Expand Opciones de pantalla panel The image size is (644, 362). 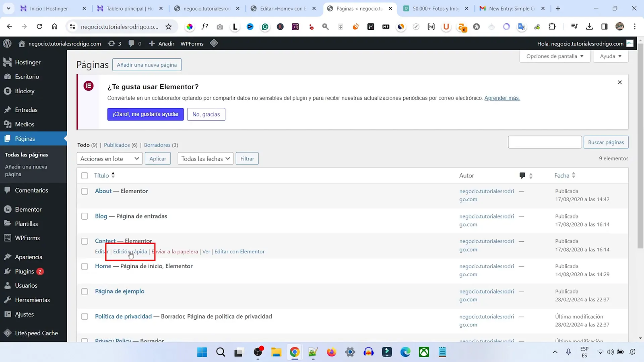point(555,56)
